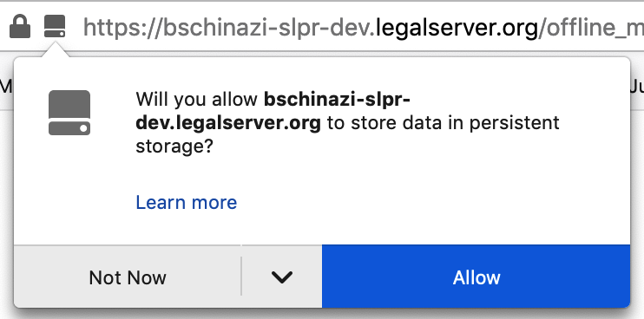The image size is (644, 319).
Task: Click the divider between Not Now and chevron
Action: tap(241, 276)
